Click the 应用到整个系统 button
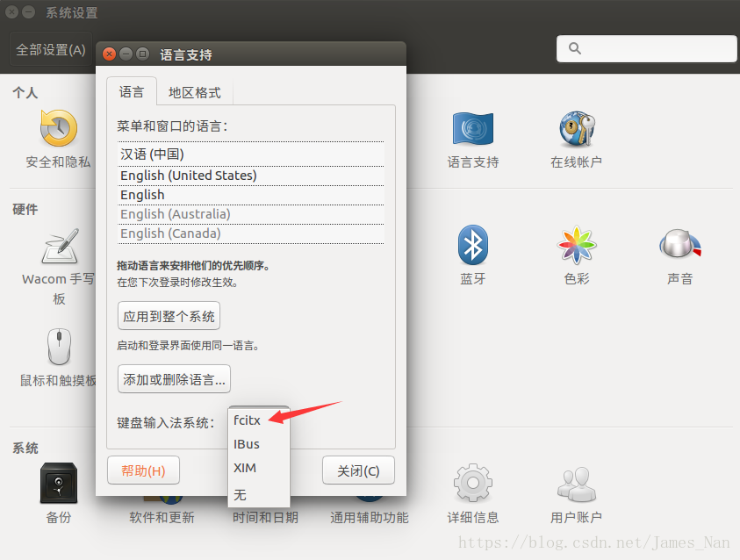Screen dimensions: 740x560 pos(169,316)
